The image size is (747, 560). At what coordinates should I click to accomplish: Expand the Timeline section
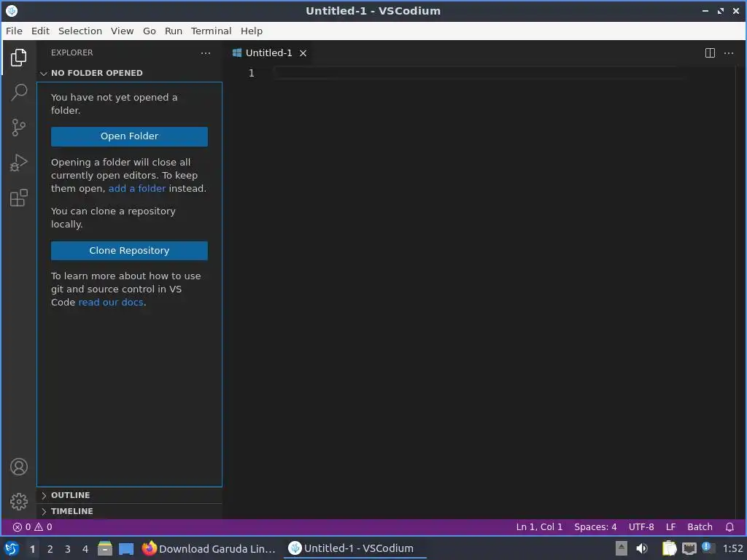click(x=130, y=511)
